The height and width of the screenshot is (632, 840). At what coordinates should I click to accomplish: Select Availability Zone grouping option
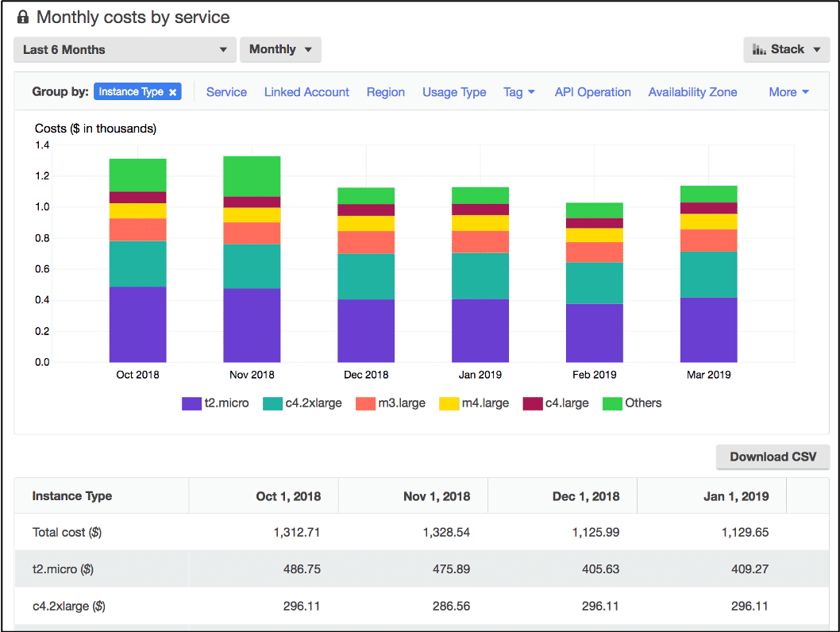(692, 91)
